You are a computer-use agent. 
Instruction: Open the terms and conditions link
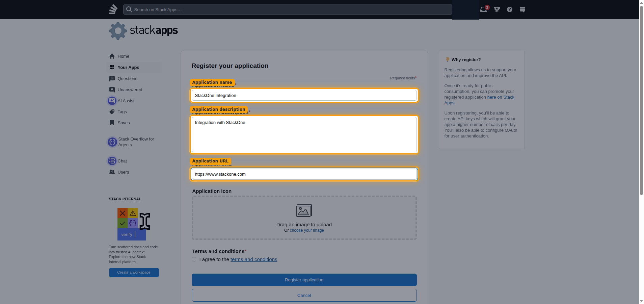(x=254, y=259)
